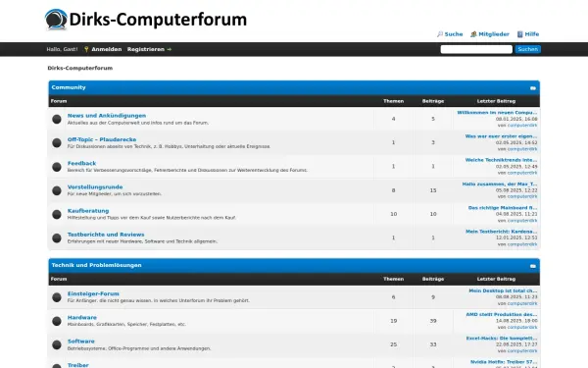This screenshot has width=588, height=368.
Task: Click the status icon for Software forum
Action: pos(57,344)
